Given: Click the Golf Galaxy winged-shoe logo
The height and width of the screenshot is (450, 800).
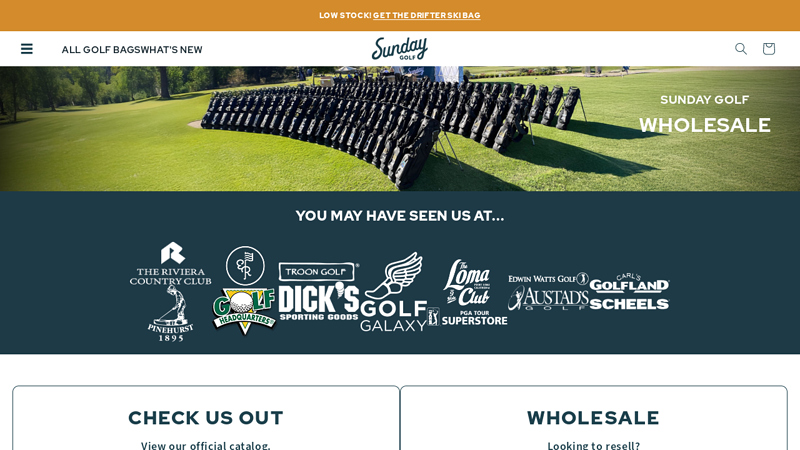Looking at the screenshot, I should point(393,291).
